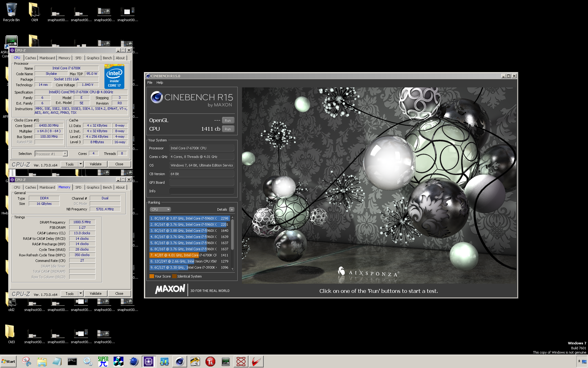Screen dimensions: 588x368
Task: Show hidden system tray icons
Action: [x=579, y=361]
